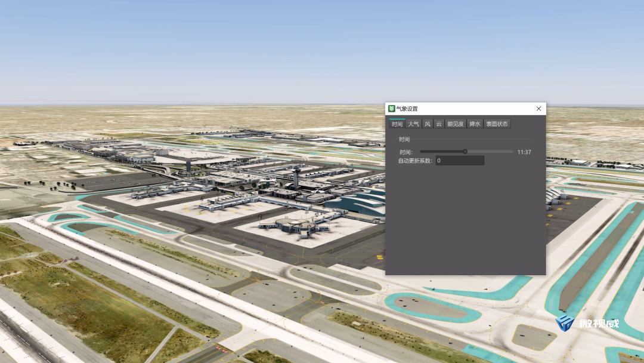The image size is (644, 363).
Task: Select the 表面状态 tab
Action: 497,124
